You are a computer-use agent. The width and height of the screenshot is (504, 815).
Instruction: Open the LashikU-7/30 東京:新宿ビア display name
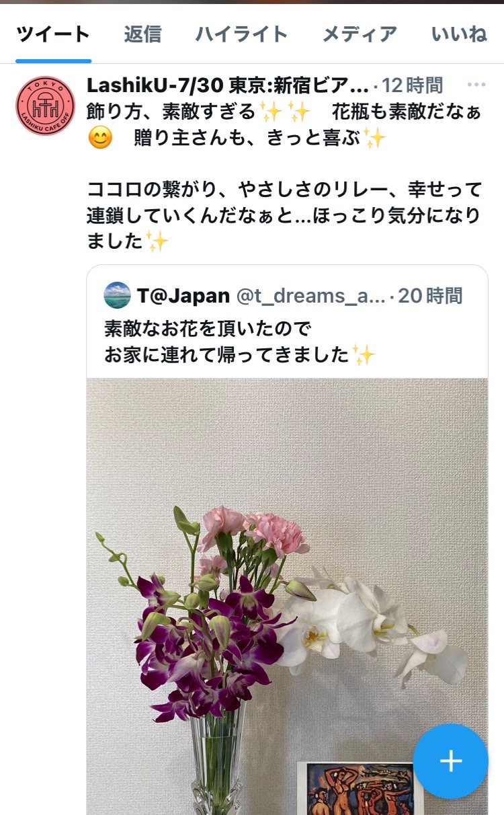click(x=228, y=85)
